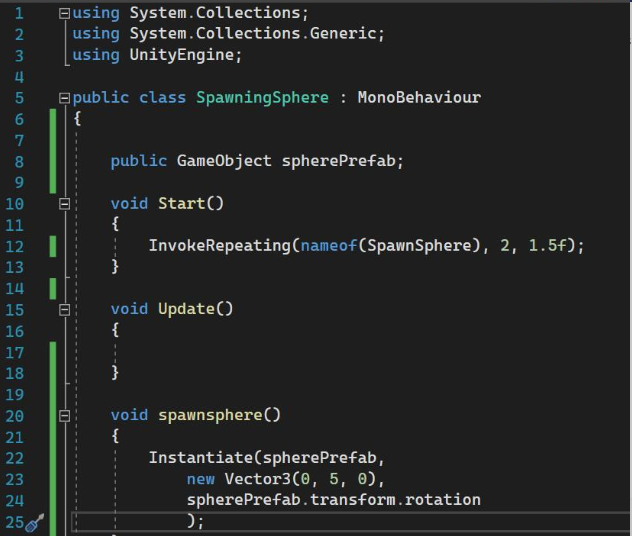Click the spawnsphere method name on line 20
The width and height of the screenshot is (632, 536).
click(x=210, y=415)
